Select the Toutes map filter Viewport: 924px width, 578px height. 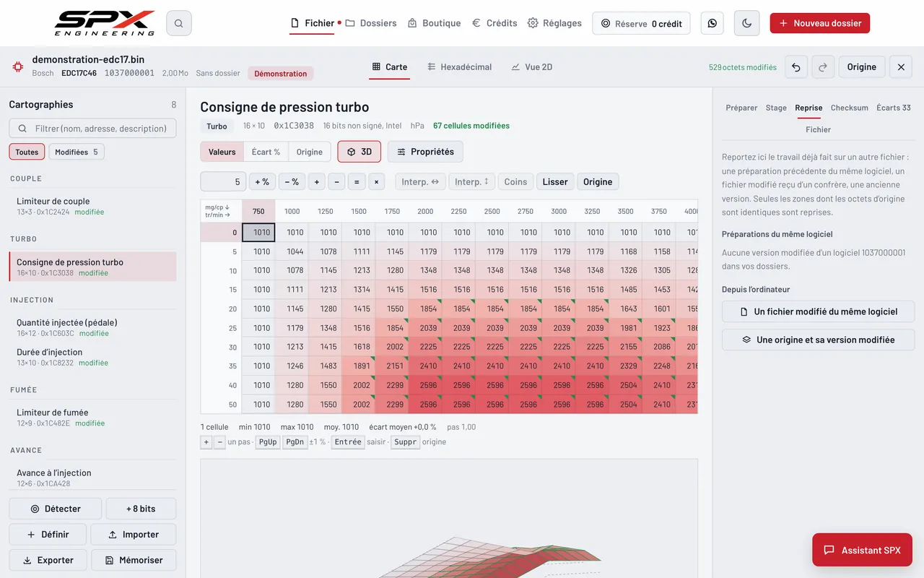coord(27,152)
